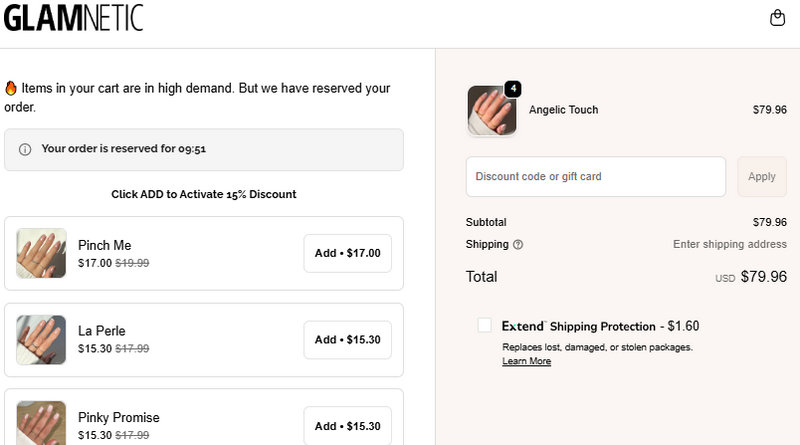Add La Perle for $15.30
The height and width of the screenshot is (445, 800).
click(347, 339)
